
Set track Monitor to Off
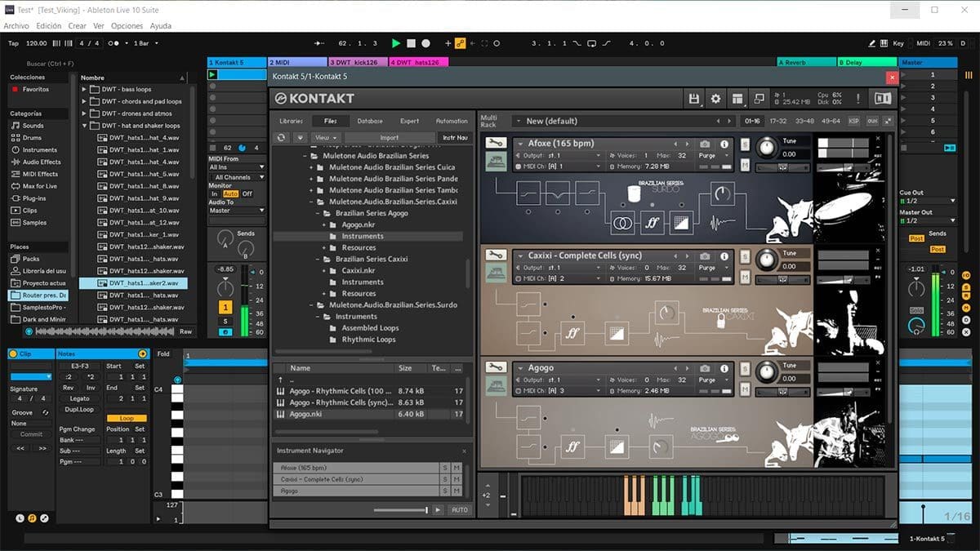click(247, 193)
